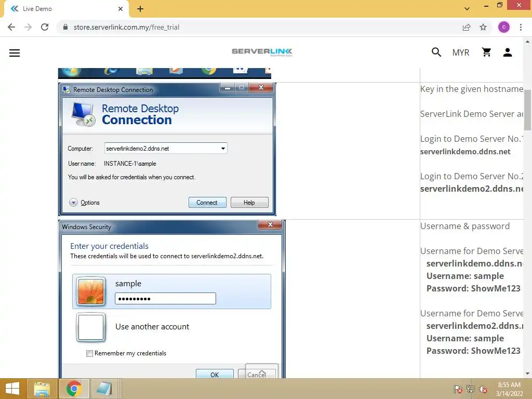The height and width of the screenshot is (399, 532).
Task: Choose Use another account
Action: pyautogui.click(x=152, y=327)
